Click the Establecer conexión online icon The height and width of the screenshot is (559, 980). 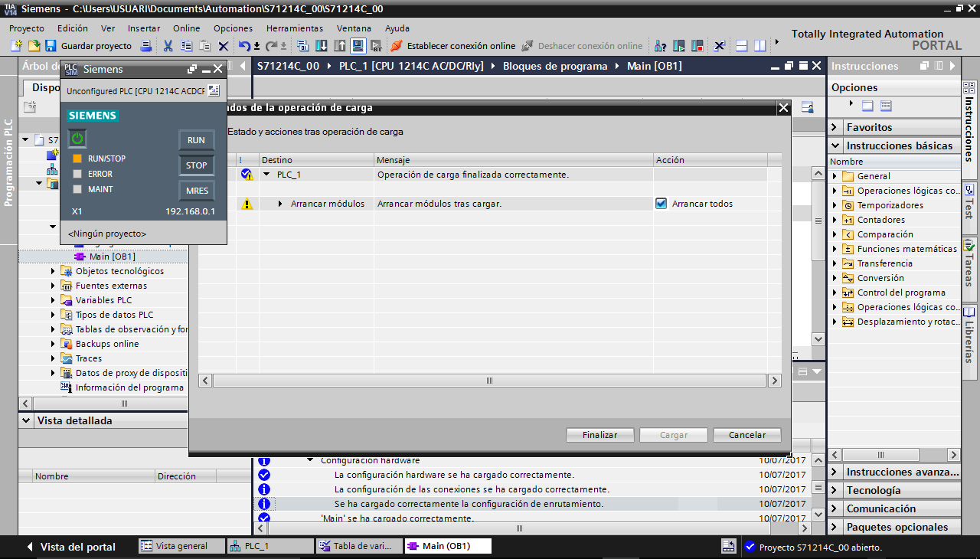[x=397, y=46]
